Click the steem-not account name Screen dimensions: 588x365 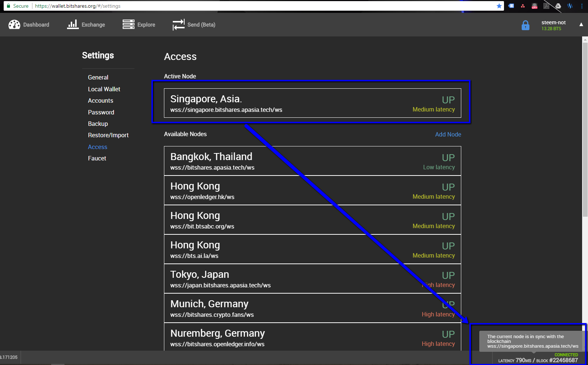click(x=553, y=22)
